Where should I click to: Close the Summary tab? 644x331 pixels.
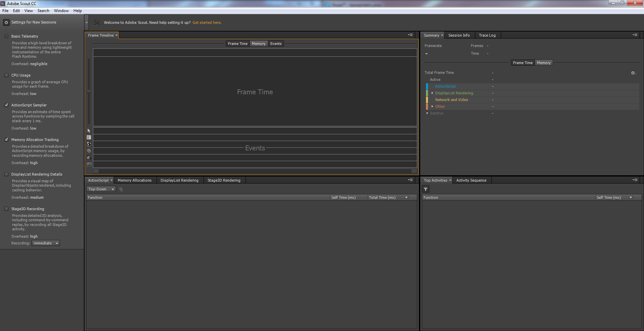tap(442, 35)
